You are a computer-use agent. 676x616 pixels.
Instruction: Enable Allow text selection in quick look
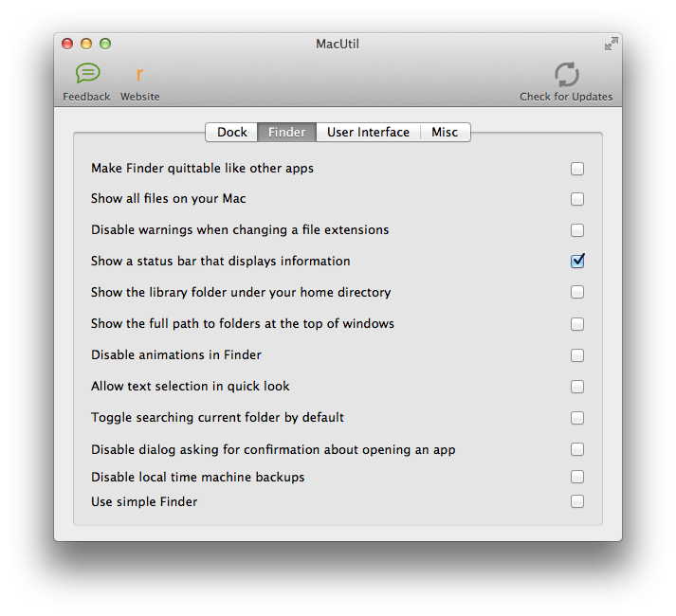pyautogui.click(x=577, y=387)
